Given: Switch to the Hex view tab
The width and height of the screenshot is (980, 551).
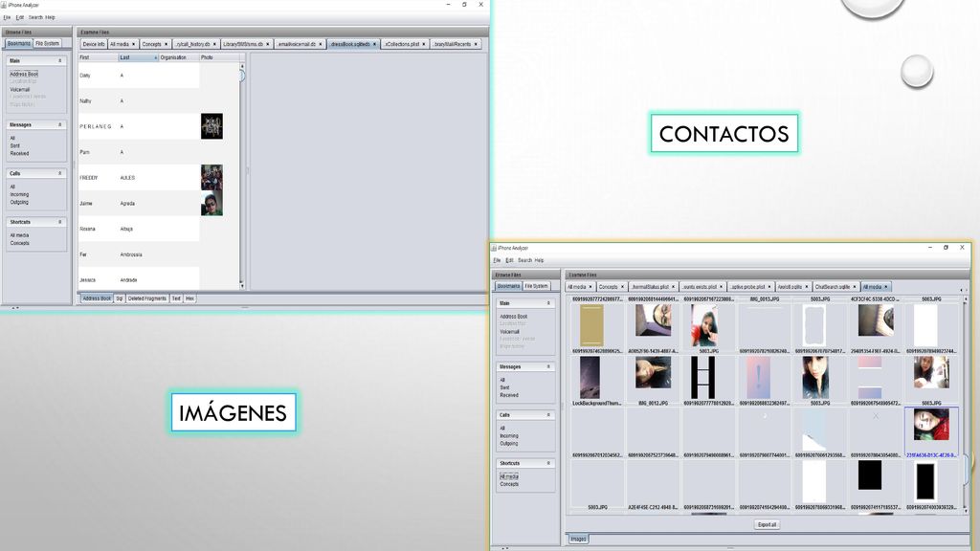Looking at the screenshot, I should pyautogui.click(x=189, y=298).
